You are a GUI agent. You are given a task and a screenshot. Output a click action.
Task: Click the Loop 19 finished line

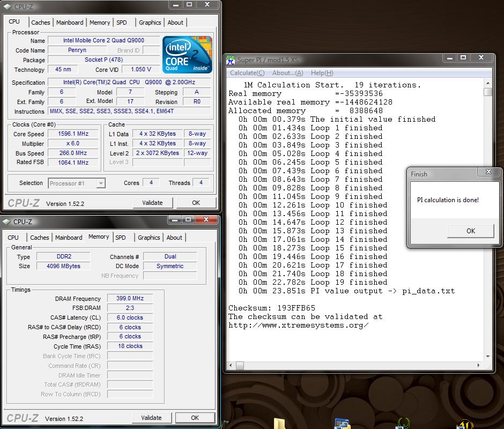point(313,283)
